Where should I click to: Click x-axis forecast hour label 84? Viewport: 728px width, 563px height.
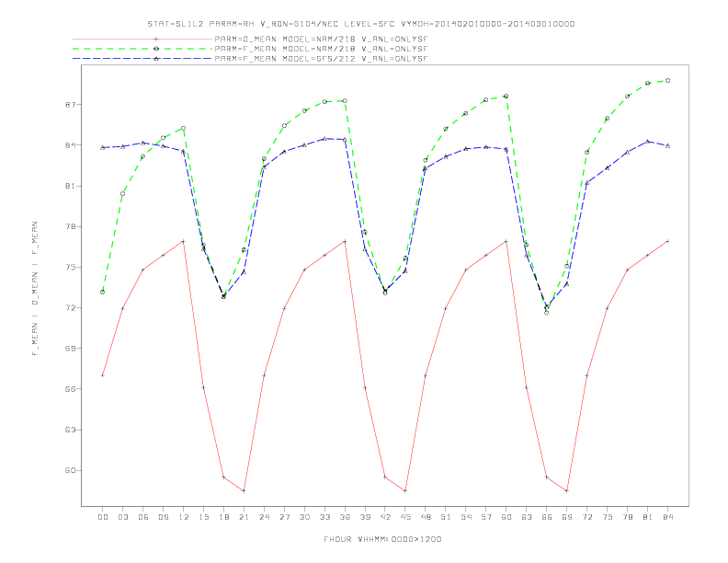tap(668, 517)
